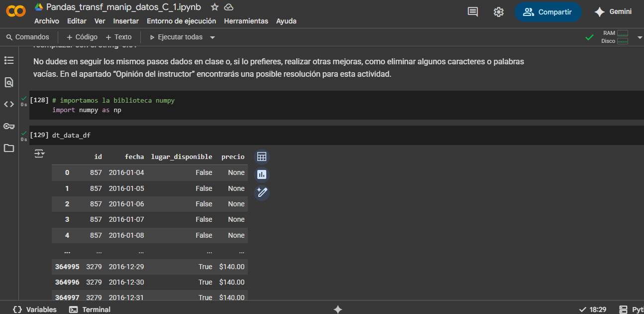Expand the resources dropdown arrow next to RAM
644x314 pixels.
(x=640, y=37)
